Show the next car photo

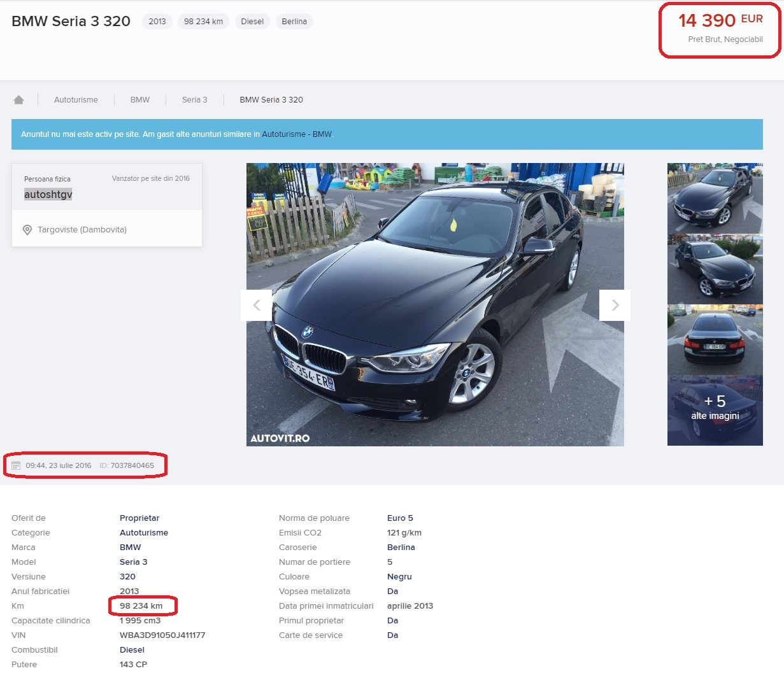click(x=615, y=305)
